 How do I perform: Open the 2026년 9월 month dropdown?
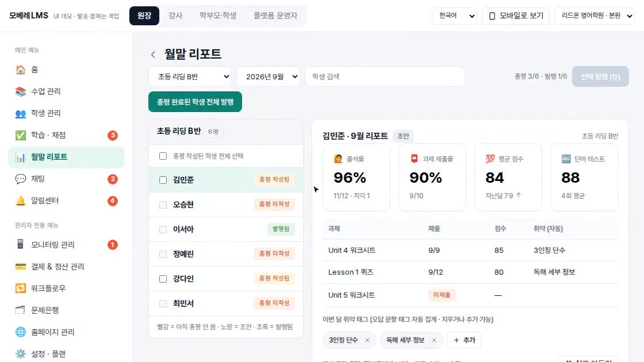point(268,77)
